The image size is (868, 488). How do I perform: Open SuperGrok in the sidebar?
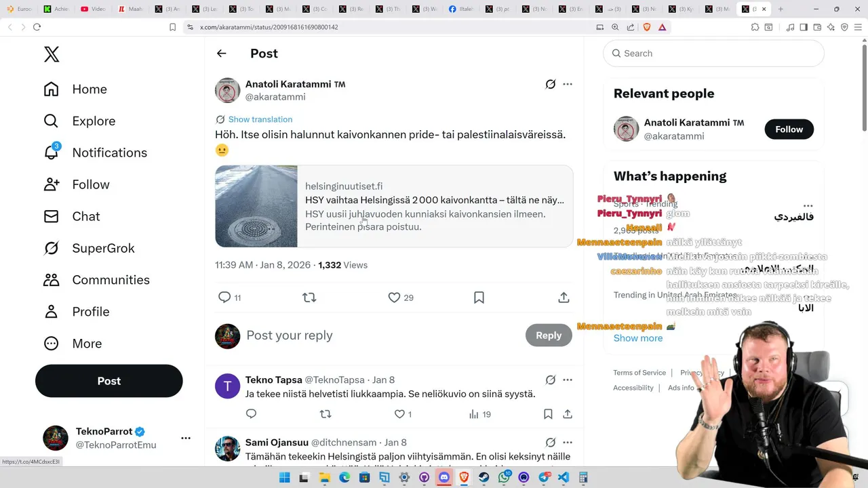90,248
